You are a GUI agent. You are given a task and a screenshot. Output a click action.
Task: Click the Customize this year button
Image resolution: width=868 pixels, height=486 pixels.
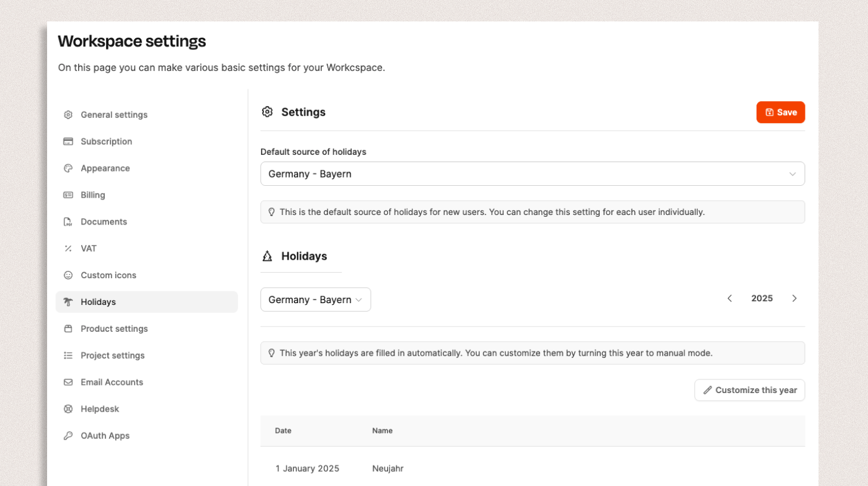pyautogui.click(x=749, y=390)
